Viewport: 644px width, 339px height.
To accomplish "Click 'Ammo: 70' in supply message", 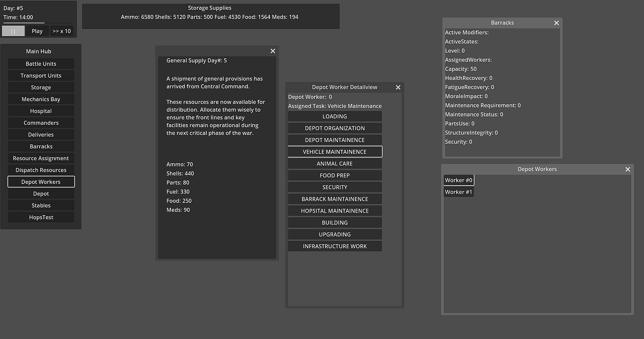I will (180, 164).
